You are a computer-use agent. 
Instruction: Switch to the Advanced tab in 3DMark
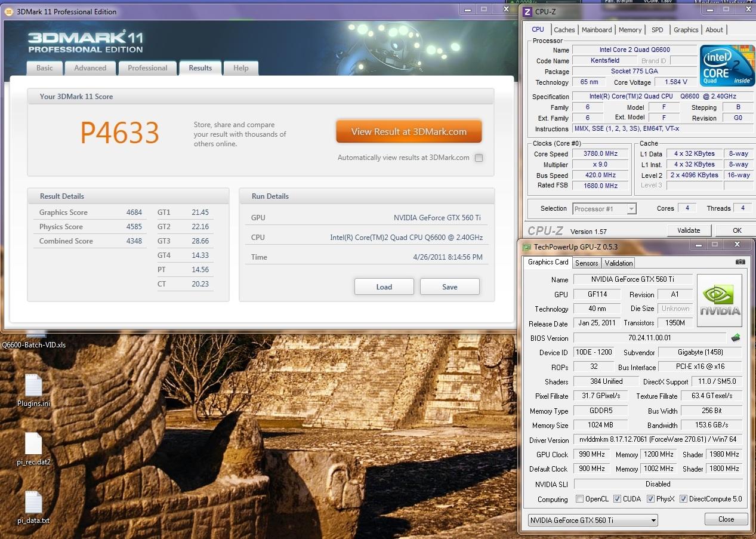[x=90, y=68]
